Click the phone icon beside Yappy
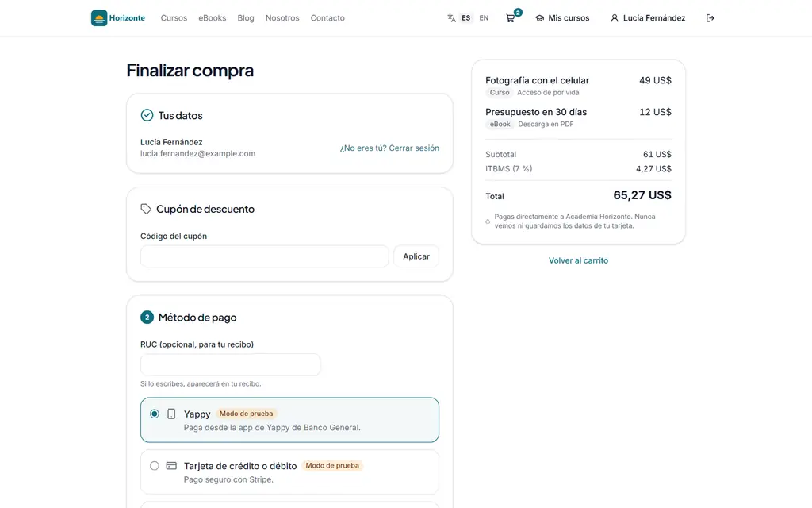The image size is (812, 508). pos(171,414)
